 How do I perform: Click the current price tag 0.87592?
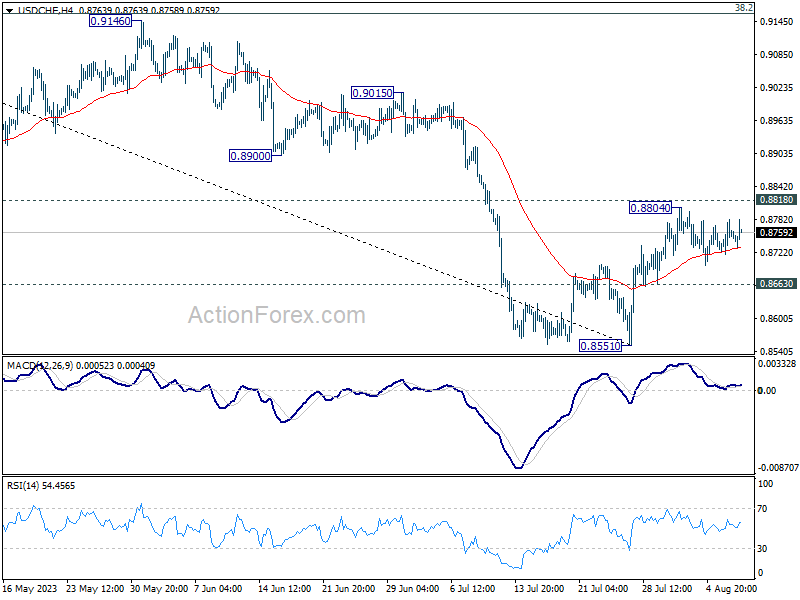pyautogui.click(x=777, y=233)
